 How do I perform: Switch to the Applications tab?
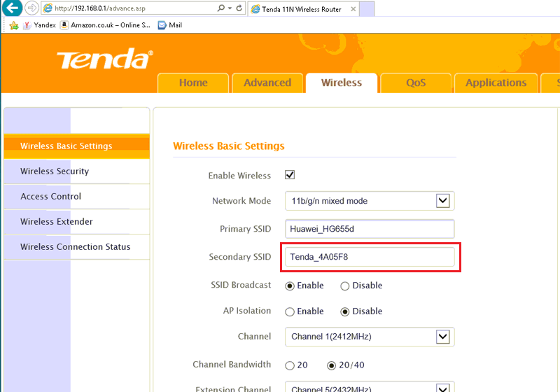(496, 83)
